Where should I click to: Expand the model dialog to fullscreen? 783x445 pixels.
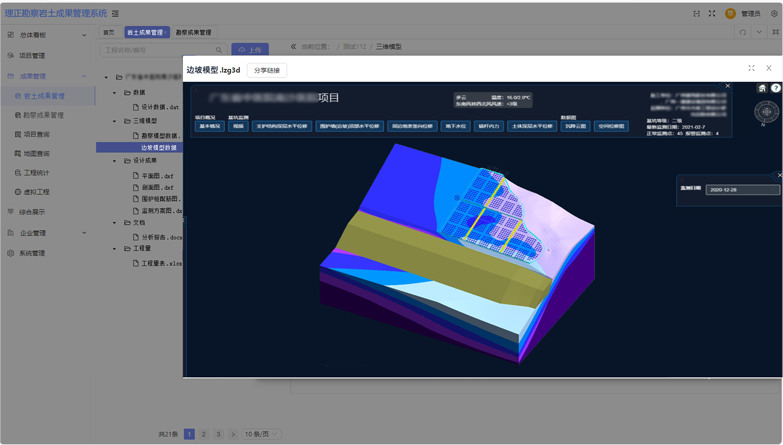[x=751, y=68]
